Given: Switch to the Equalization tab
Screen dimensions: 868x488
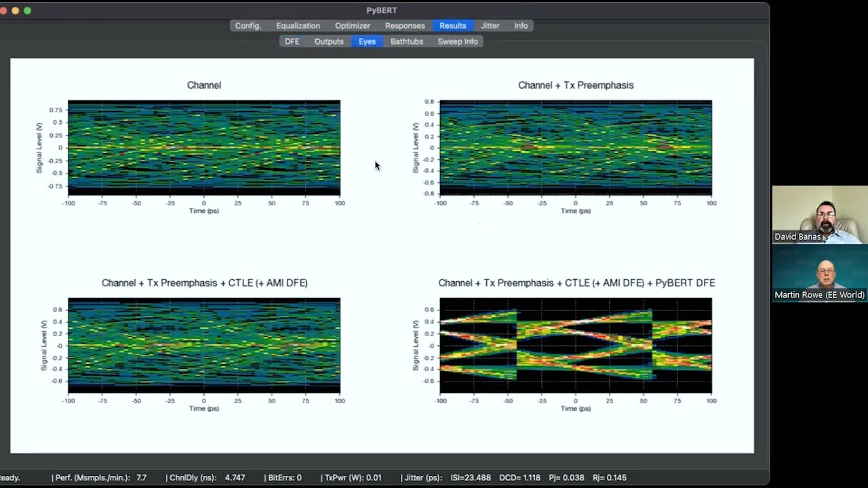Looking at the screenshot, I should (x=298, y=26).
